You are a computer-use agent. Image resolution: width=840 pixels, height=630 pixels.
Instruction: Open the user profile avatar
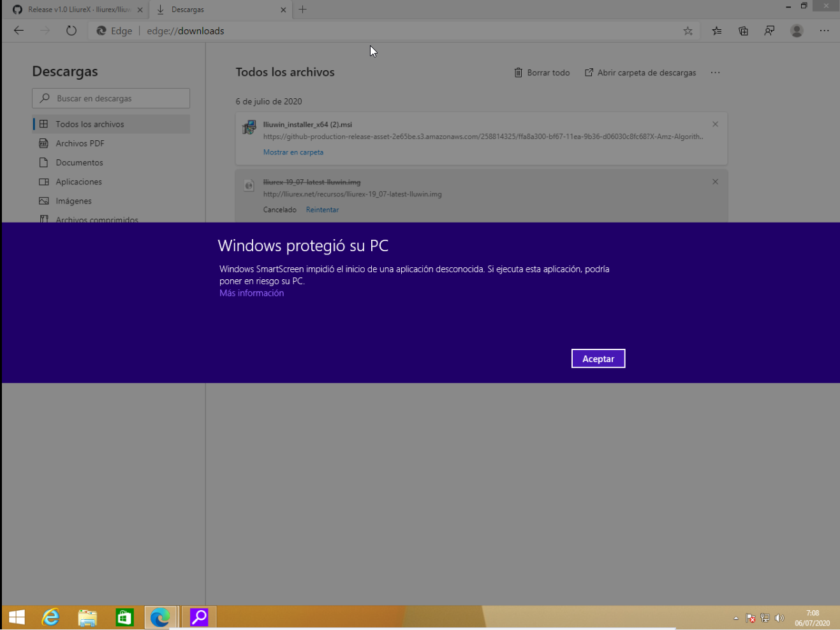coord(797,31)
